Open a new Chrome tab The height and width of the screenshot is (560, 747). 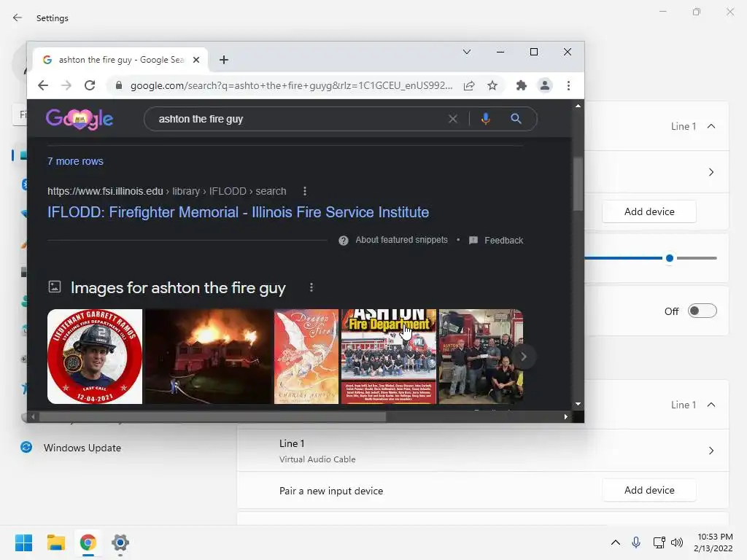pos(223,60)
